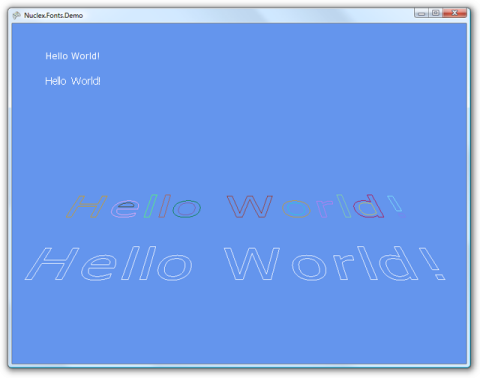
Task: Select the tan outlined H in colored text
Action: click(x=87, y=207)
